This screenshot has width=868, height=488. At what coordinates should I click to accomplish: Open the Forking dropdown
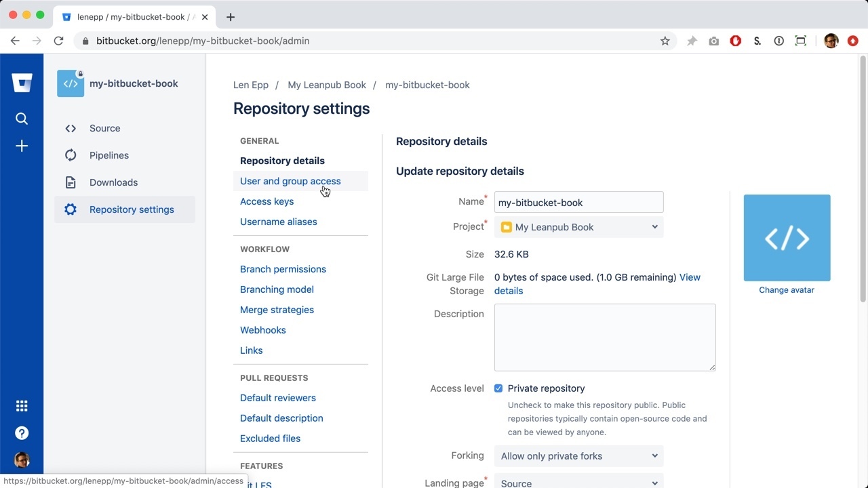click(579, 456)
